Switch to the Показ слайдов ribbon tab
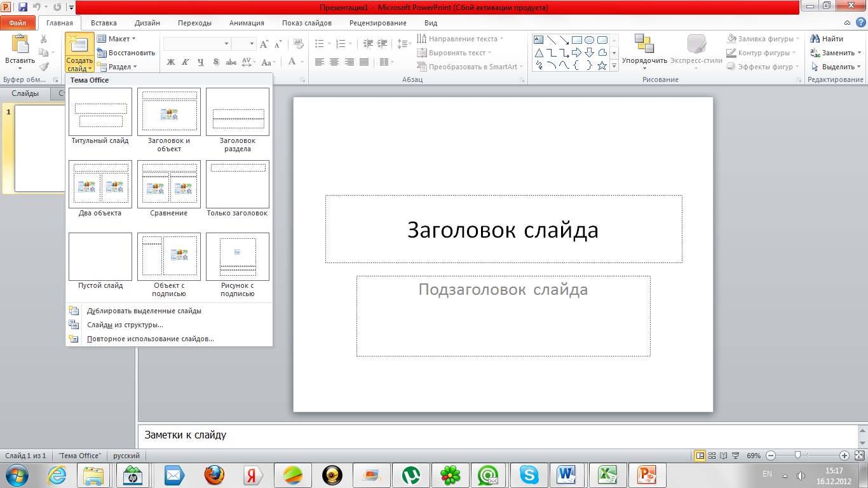Screen dimensions: 868x488 point(307,23)
